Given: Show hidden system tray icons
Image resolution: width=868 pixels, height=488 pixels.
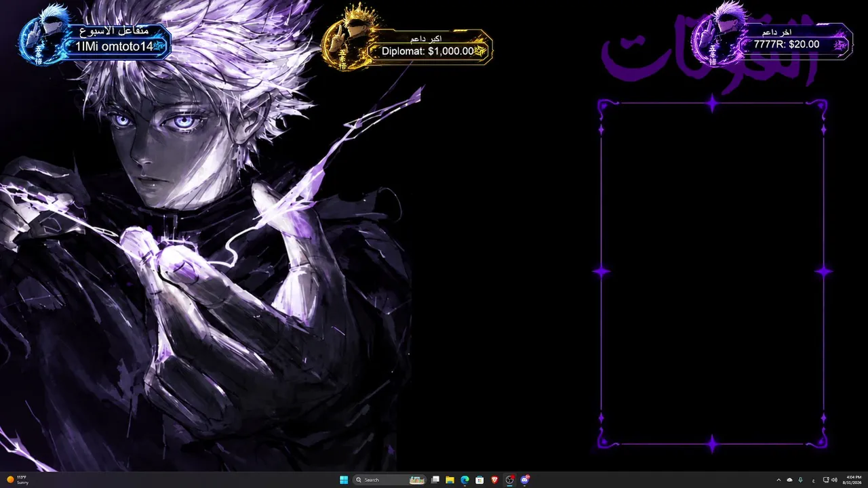Looking at the screenshot, I should tap(778, 480).
